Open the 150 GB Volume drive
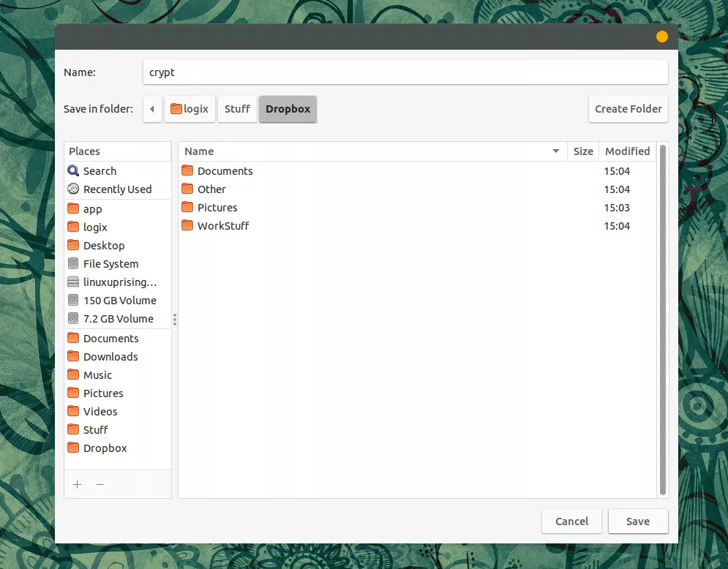Image resolution: width=728 pixels, height=569 pixels. 119,301
